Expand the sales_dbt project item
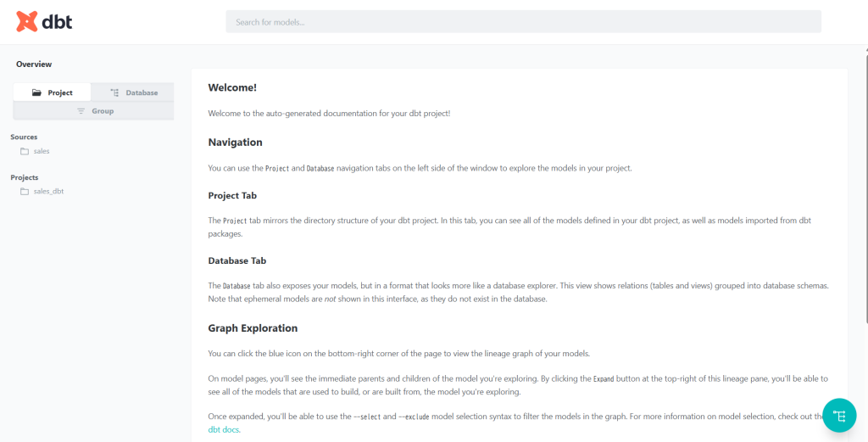The width and height of the screenshot is (868, 442). click(44, 191)
